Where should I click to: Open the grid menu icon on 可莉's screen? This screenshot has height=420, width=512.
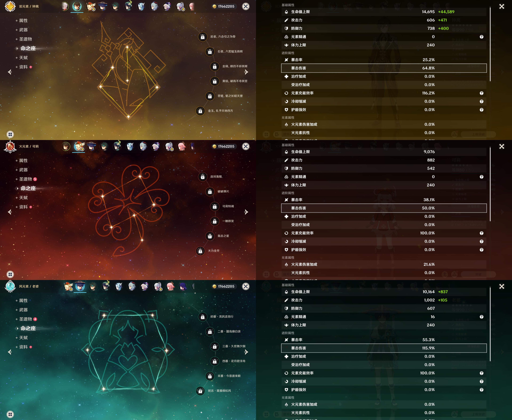pyautogui.click(x=10, y=274)
